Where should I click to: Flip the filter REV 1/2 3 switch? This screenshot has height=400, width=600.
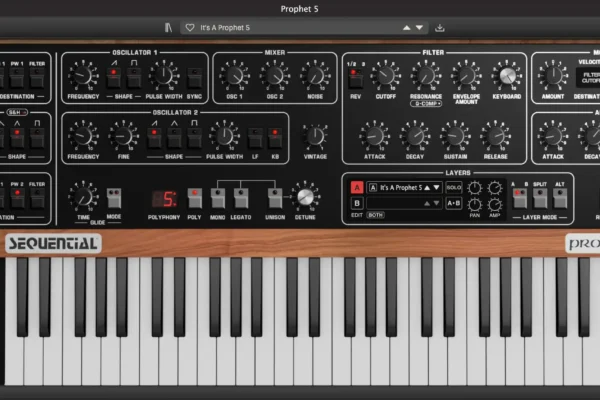(355, 78)
